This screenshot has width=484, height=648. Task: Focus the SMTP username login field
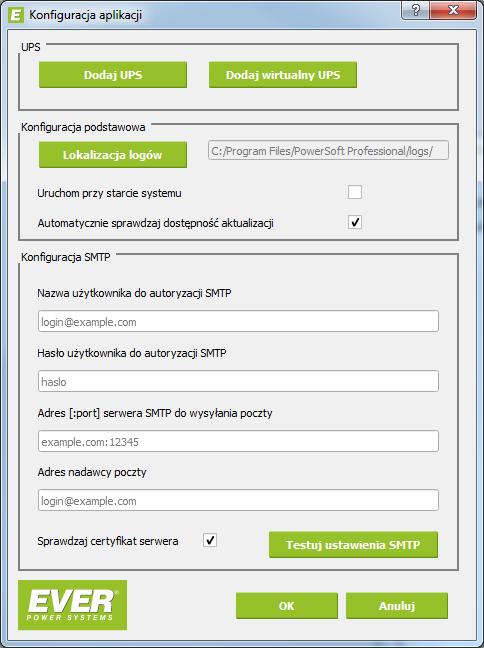click(238, 322)
